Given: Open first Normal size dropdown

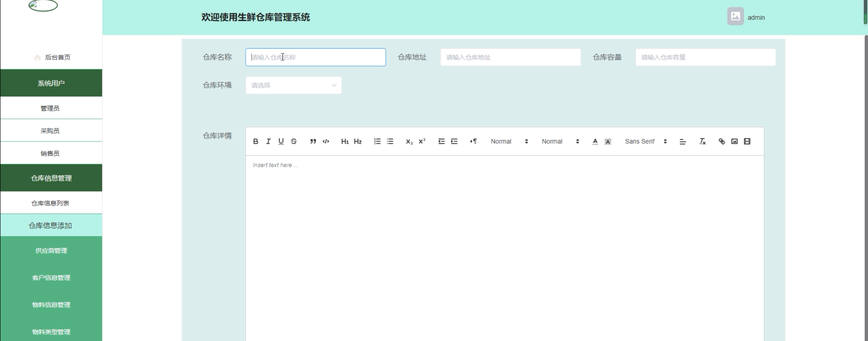Looking at the screenshot, I should click(509, 142).
